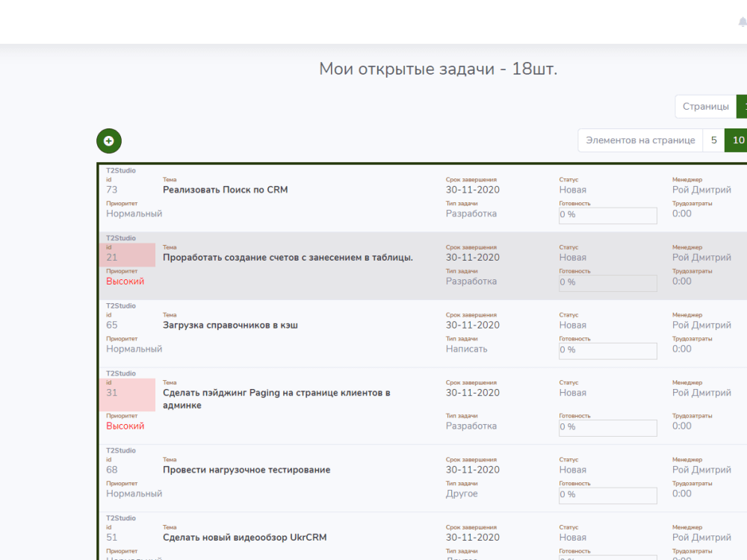Click 'Высокий' priority of task 21
Screen dimensions: 747x560
125,281
